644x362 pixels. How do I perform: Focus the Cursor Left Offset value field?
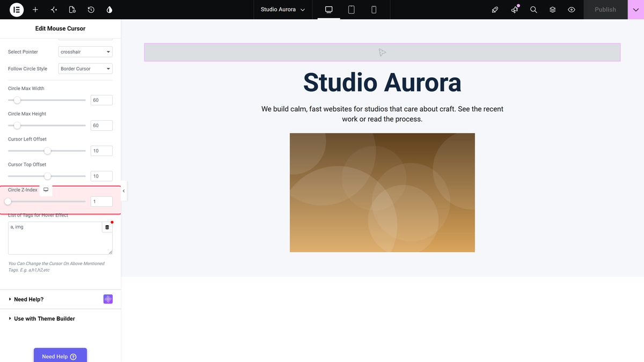tap(101, 151)
